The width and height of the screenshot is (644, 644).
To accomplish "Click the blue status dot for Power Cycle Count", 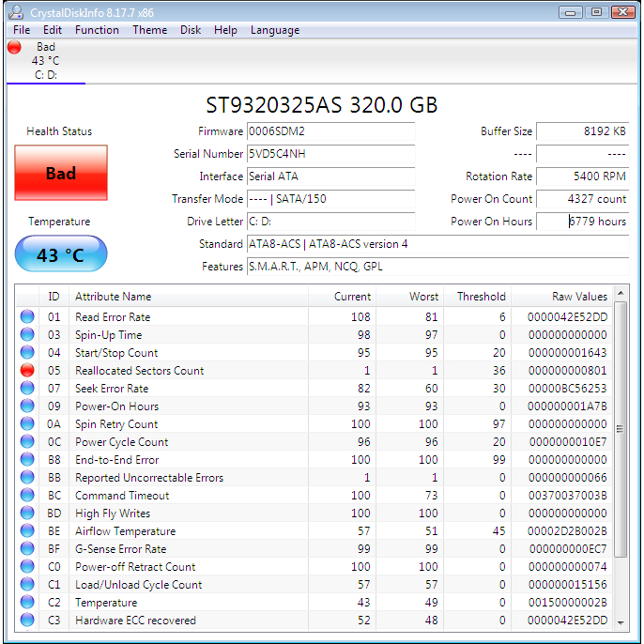I will pos(27,441).
